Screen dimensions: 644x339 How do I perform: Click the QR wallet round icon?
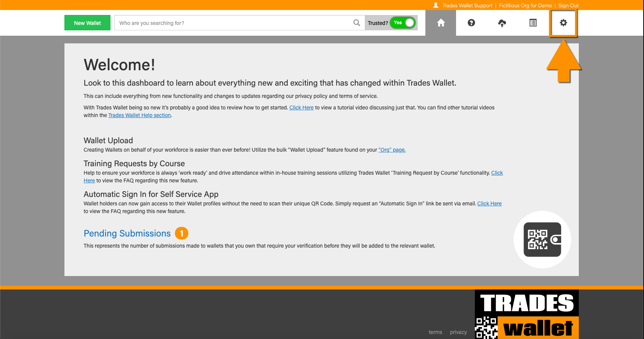(542, 240)
